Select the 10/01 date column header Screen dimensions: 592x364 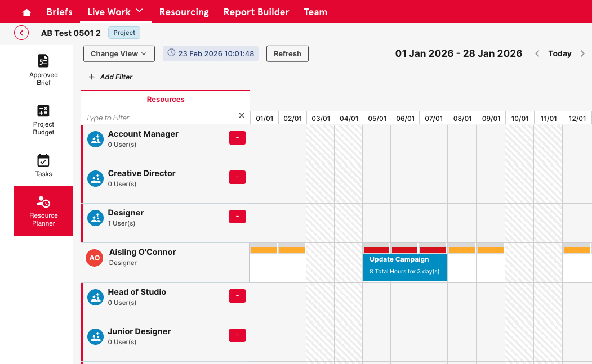point(520,118)
